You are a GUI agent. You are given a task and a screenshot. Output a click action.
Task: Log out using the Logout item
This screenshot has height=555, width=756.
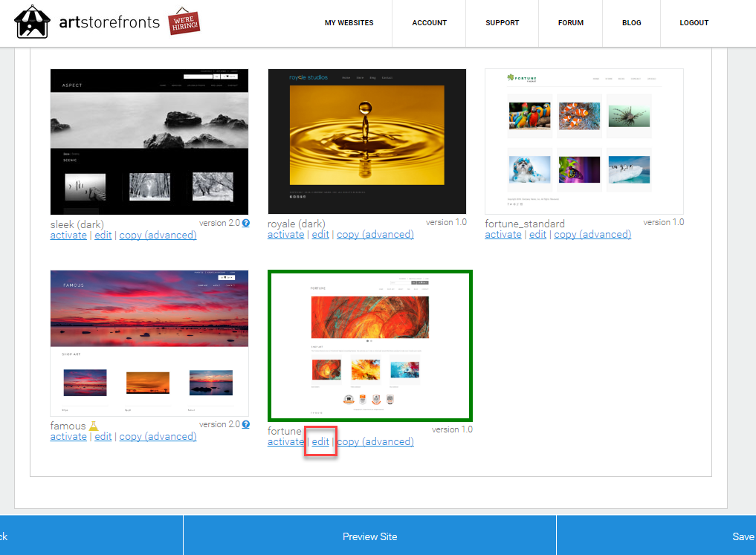point(694,22)
